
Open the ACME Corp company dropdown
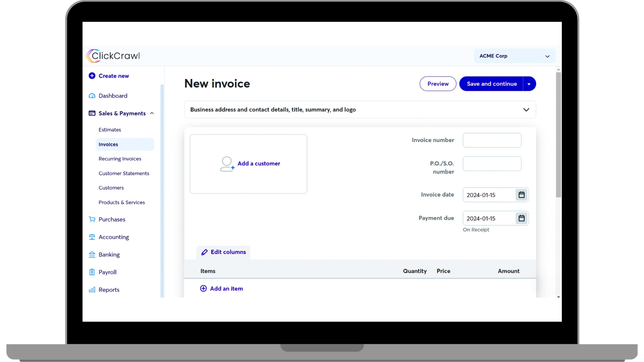[x=514, y=56]
